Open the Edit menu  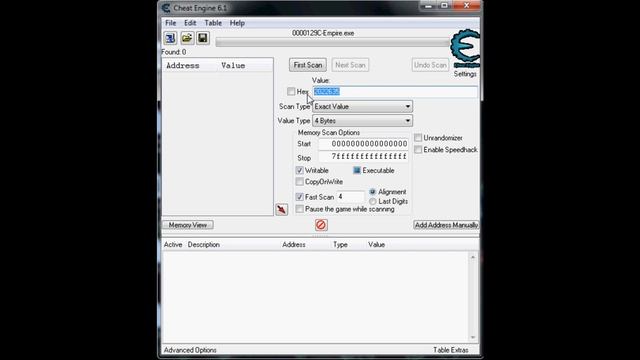(190, 23)
